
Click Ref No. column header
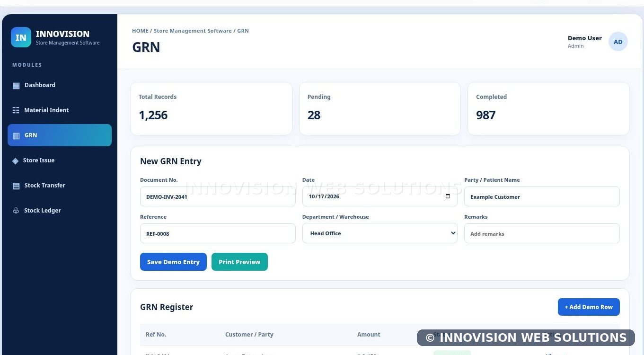click(x=156, y=335)
